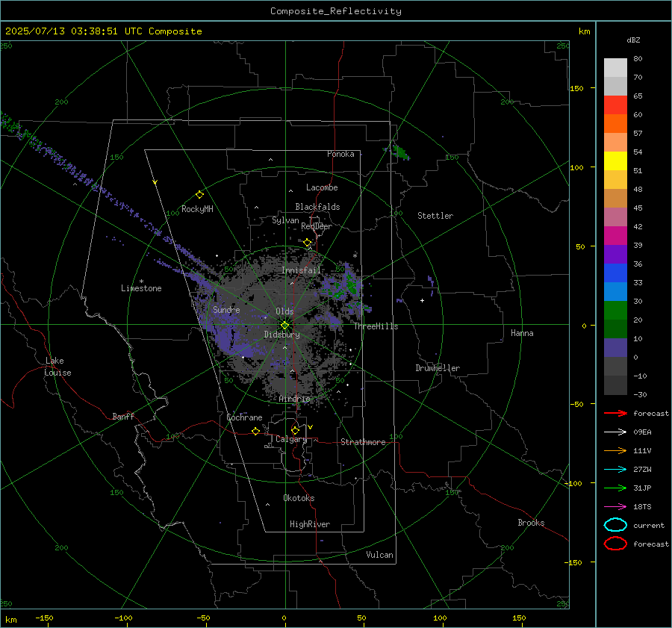Click the magenta 18TS arrow symbol
The image size is (672, 628).
click(615, 507)
